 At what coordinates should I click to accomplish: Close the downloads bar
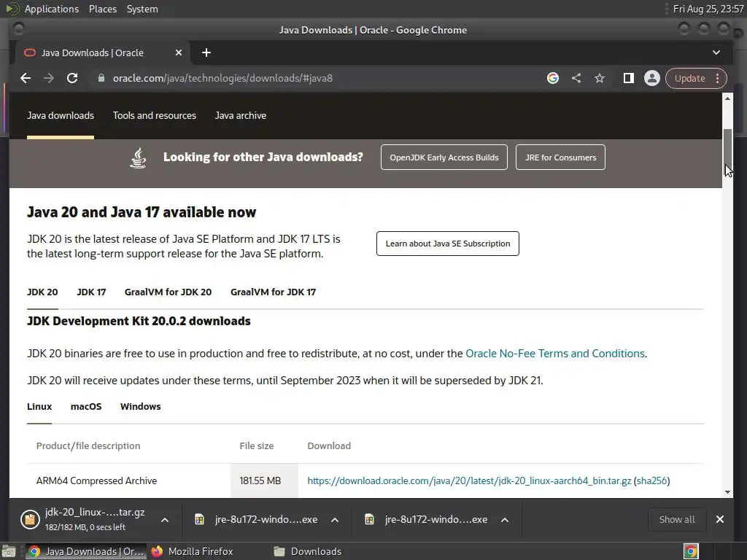click(x=720, y=519)
